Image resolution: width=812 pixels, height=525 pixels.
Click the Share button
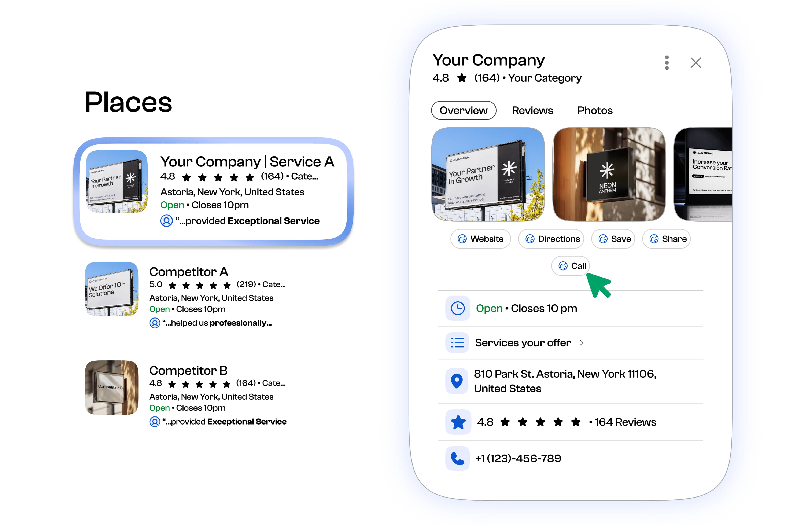(666, 239)
